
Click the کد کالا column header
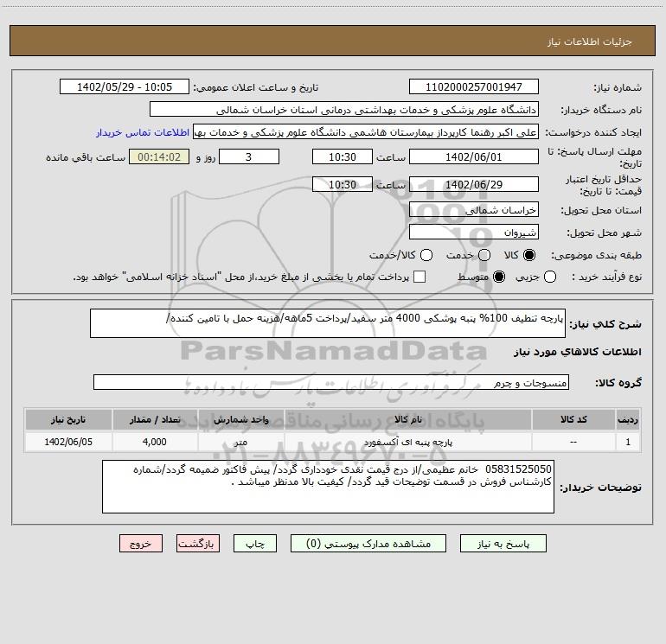(x=573, y=420)
